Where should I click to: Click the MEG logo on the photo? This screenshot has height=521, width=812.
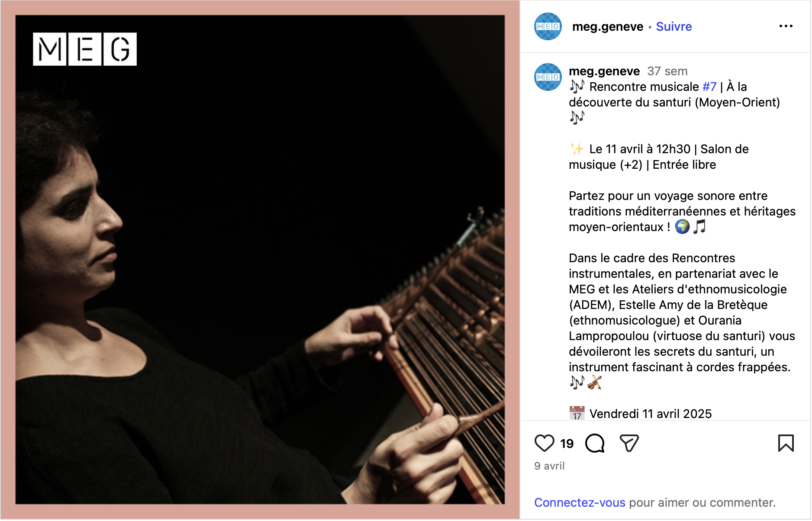85,49
